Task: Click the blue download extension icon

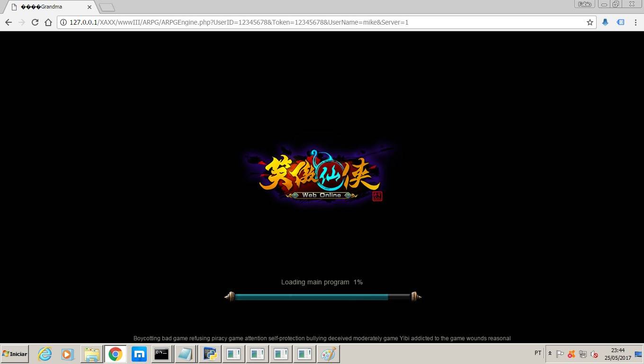Action: click(605, 22)
